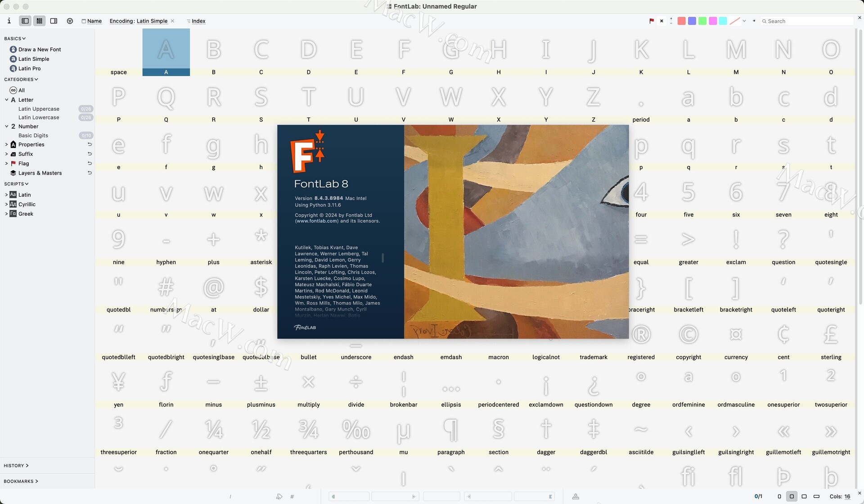
Task: Expand the Suffix category
Action: (6, 154)
